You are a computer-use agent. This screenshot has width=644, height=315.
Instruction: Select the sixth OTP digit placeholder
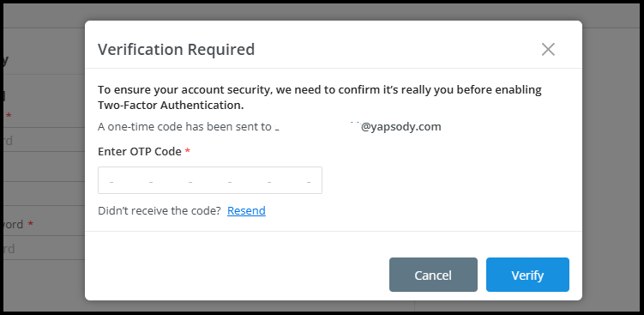pos(309,181)
